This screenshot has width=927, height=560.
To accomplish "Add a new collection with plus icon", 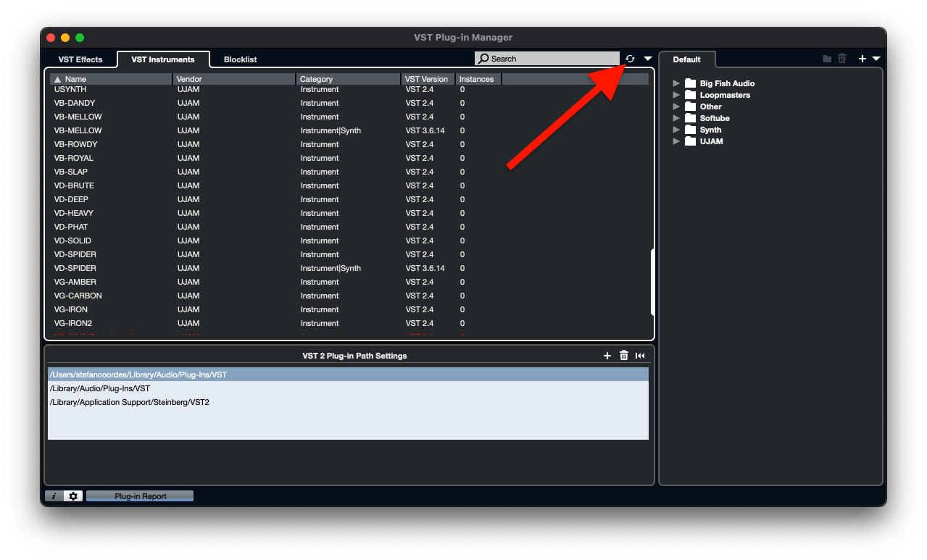I will point(862,59).
